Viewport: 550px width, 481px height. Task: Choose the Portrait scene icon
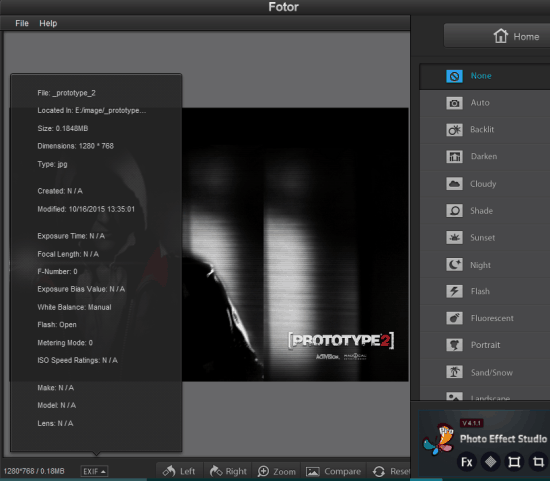(x=454, y=345)
